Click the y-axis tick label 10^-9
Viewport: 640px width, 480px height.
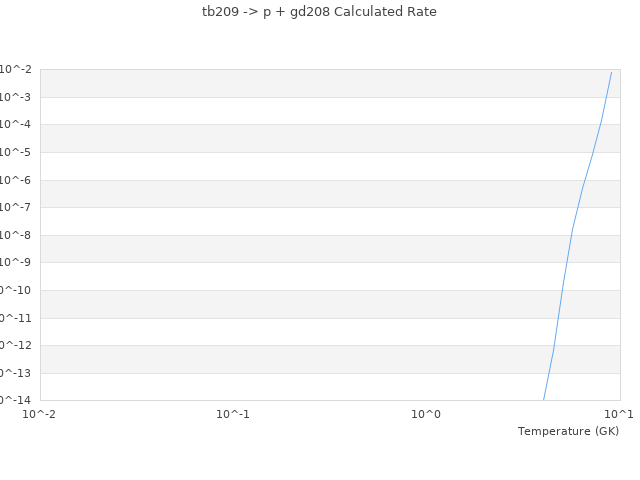click(16, 262)
